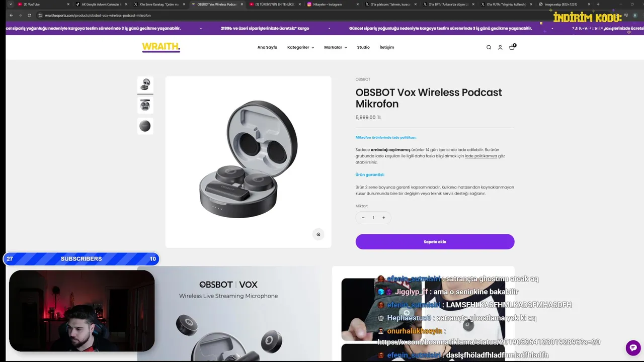Increase quantity with plus button
The image size is (644, 362).
pos(383,218)
